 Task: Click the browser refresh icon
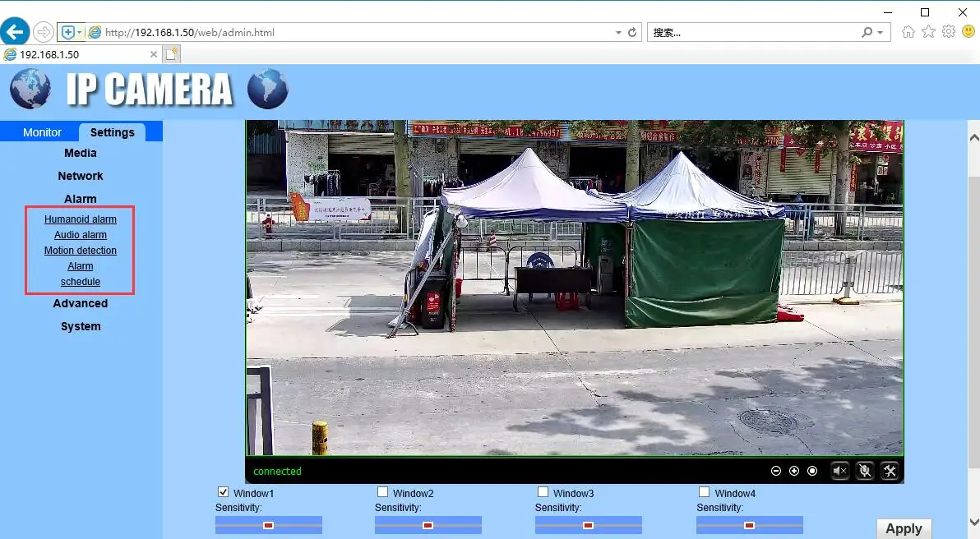[632, 33]
